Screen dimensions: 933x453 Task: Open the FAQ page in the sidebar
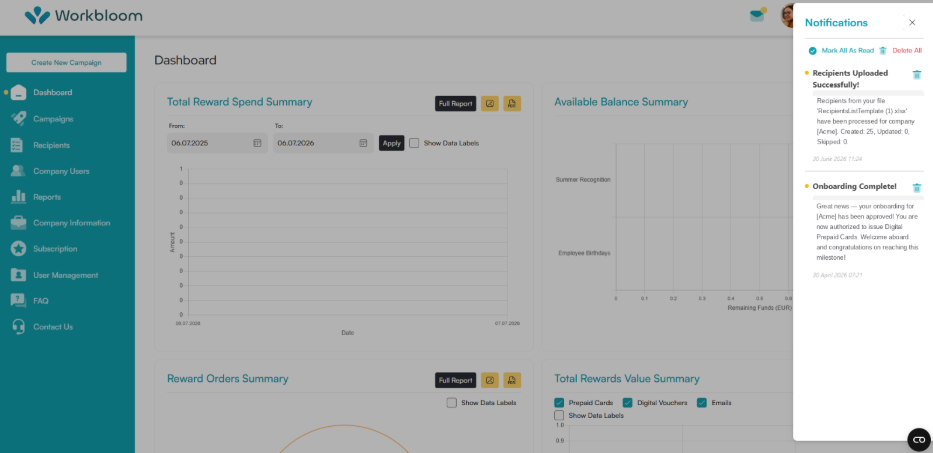coord(41,301)
